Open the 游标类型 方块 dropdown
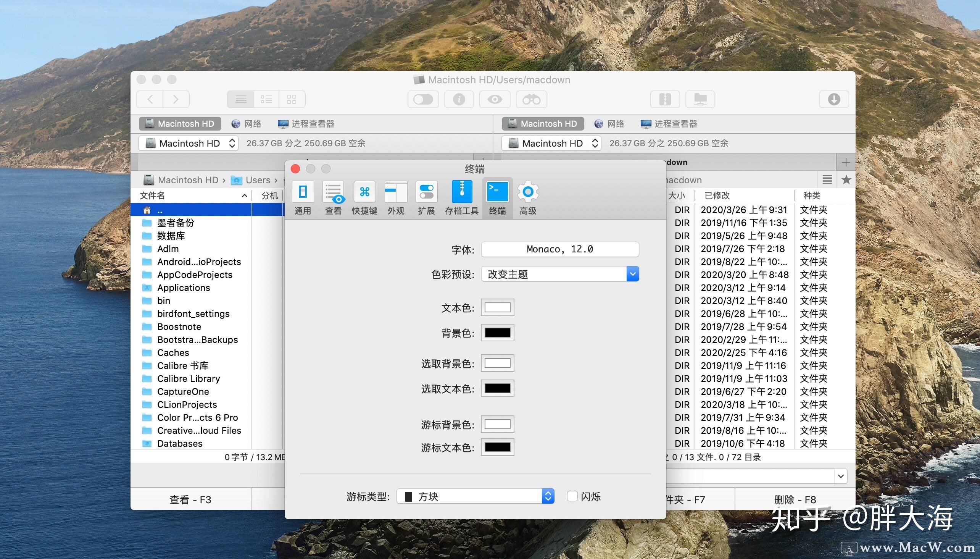Viewport: 980px width, 559px height. [x=475, y=496]
